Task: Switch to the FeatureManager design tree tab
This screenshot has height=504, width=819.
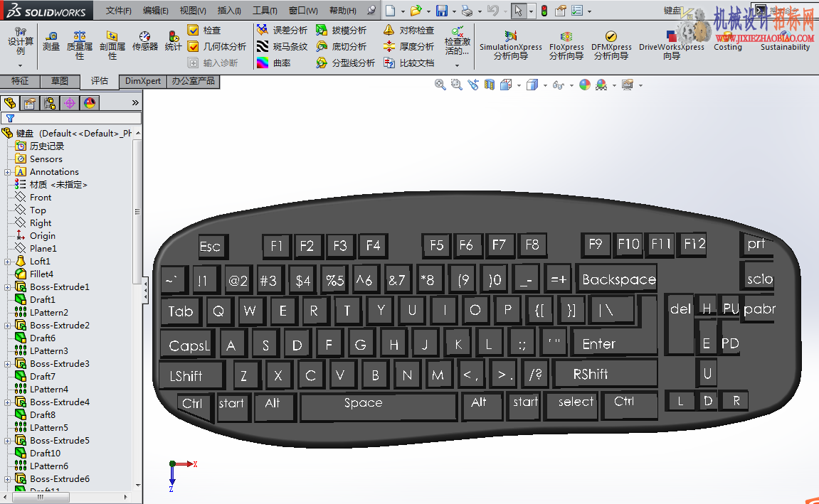Action: (10, 103)
